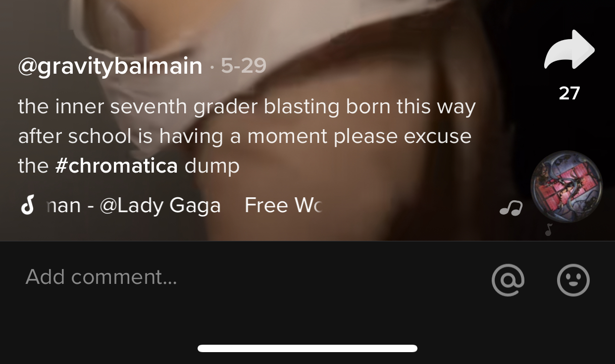Open the @gravitybalmain profile
Screen dimensions: 615x364
(110, 66)
